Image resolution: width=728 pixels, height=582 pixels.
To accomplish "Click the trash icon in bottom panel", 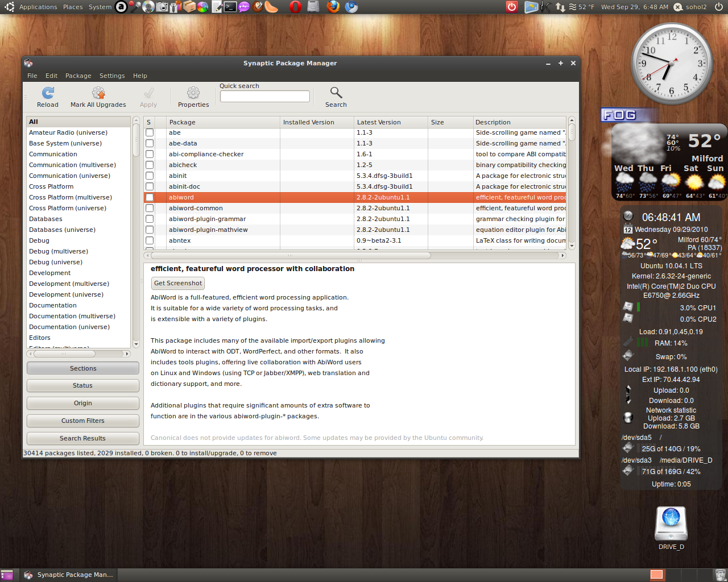I will pyautogui.click(x=720, y=575).
